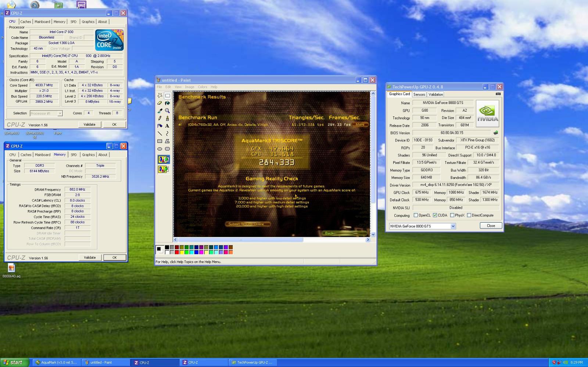Open the Windows Start menu

[x=14, y=362]
